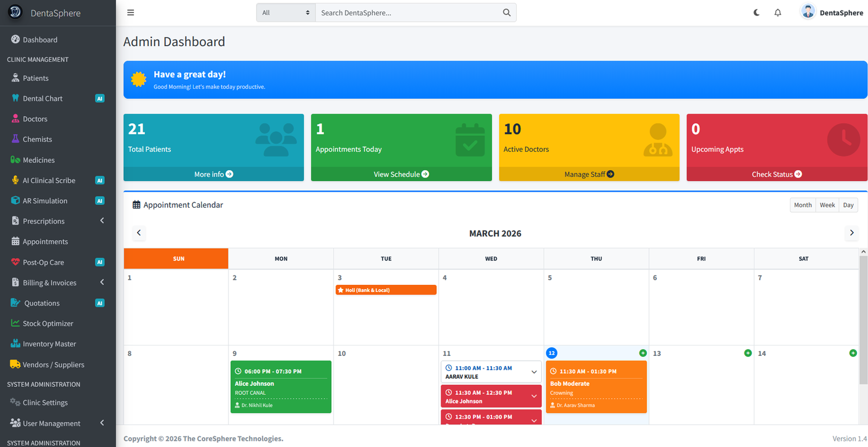Switch calendar to Day view
This screenshot has height=447, width=868.
point(848,205)
